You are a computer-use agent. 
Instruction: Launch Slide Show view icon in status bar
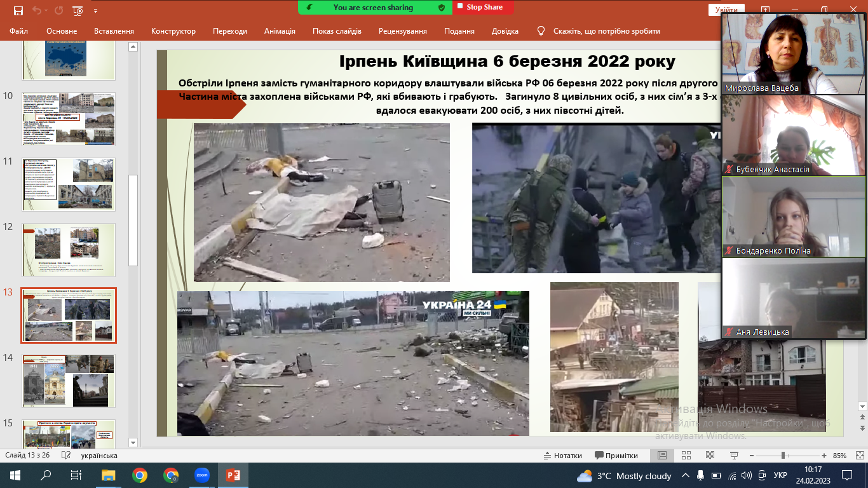733,456
